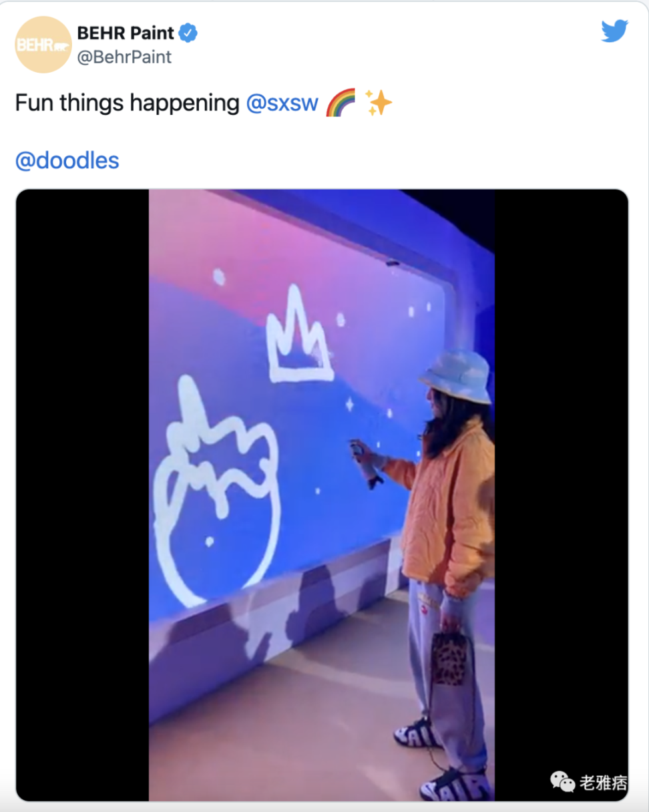Follow the @doodles mention link
Viewport: 649px width, 812px height.
click(67, 160)
